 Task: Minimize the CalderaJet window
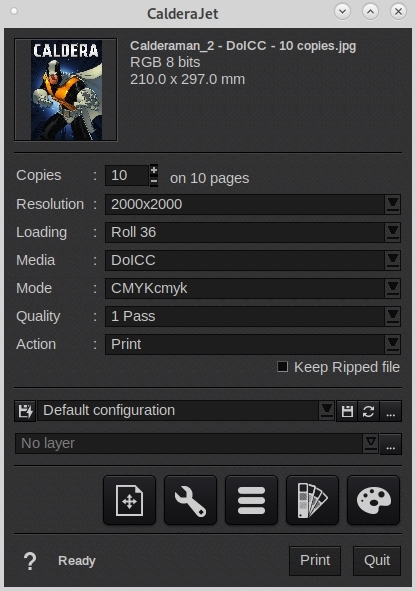(343, 12)
